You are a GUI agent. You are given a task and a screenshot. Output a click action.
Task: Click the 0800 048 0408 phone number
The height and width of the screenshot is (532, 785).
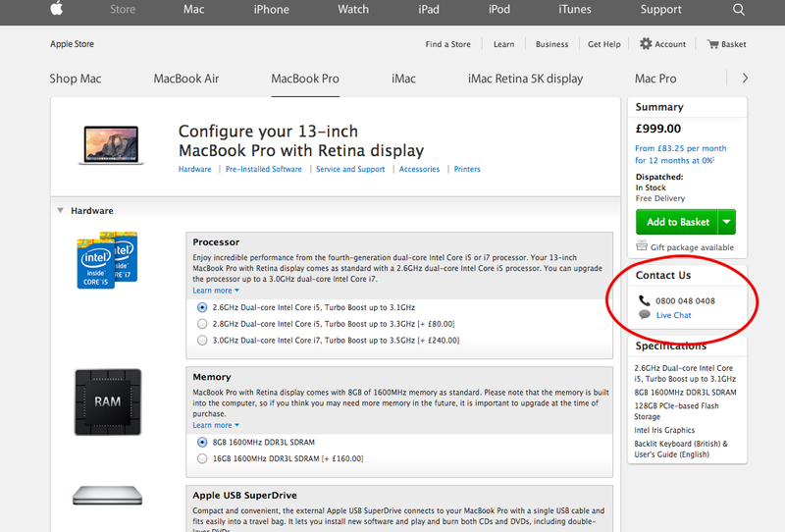685,300
